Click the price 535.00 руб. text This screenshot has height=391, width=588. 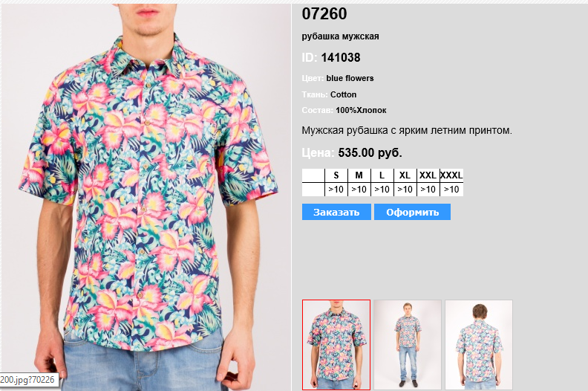(x=370, y=152)
